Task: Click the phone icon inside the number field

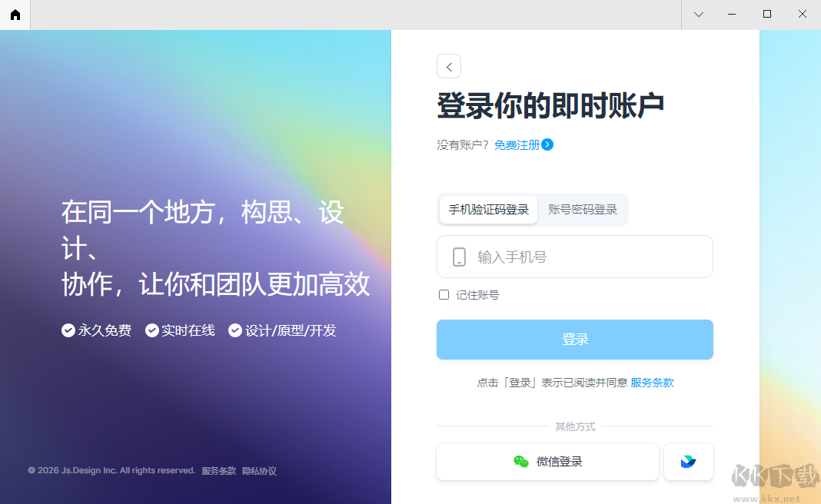Action: [459, 257]
